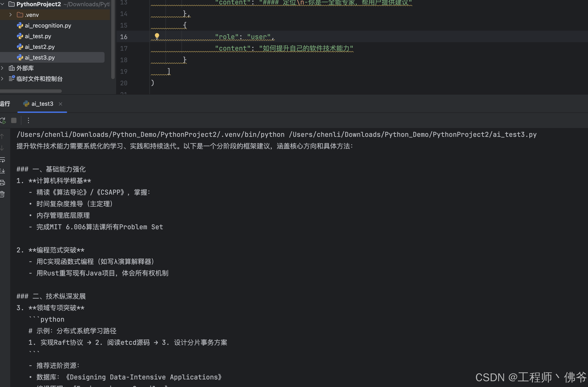
Task: Click the project panel horizontal scrollbar
Action: tap(31, 91)
